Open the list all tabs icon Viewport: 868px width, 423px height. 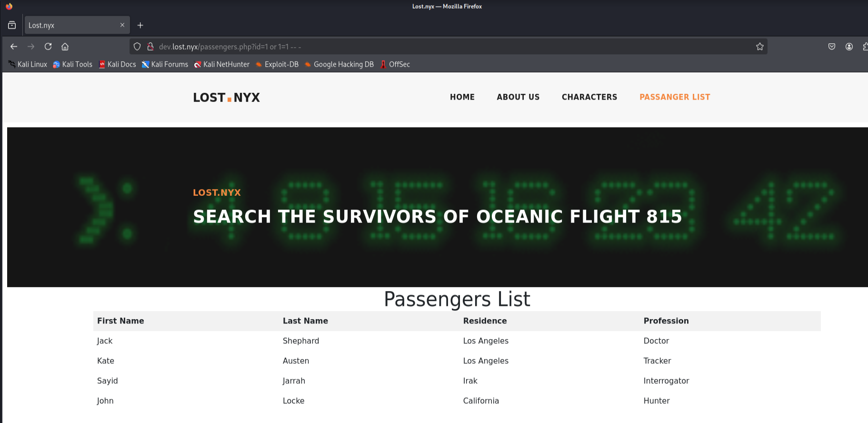coord(12,25)
